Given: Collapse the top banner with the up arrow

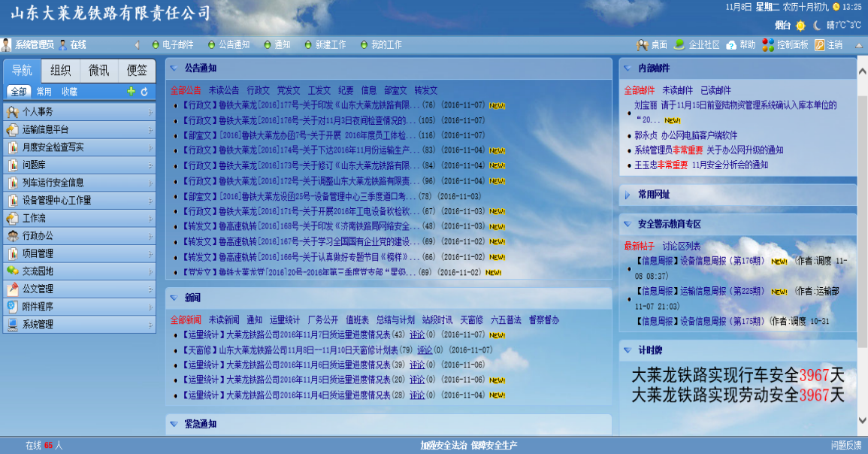Looking at the screenshot, I should click(859, 45).
